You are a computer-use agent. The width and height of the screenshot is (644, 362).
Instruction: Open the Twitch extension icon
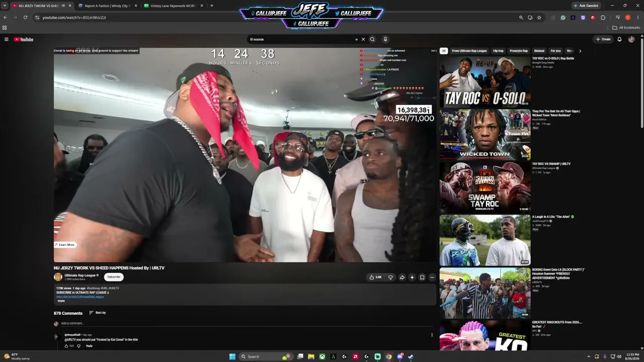click(x=583, y=18)
